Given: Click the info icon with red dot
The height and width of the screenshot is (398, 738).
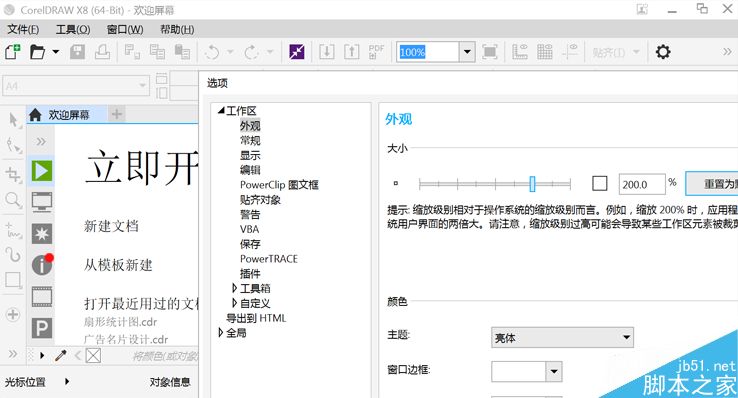Looking at the screenshot, I should [42, 265].
